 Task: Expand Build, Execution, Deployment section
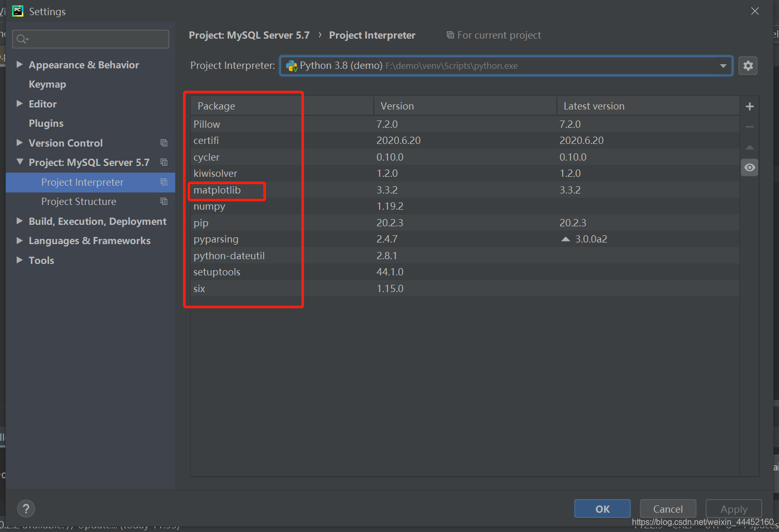[19, 221]
